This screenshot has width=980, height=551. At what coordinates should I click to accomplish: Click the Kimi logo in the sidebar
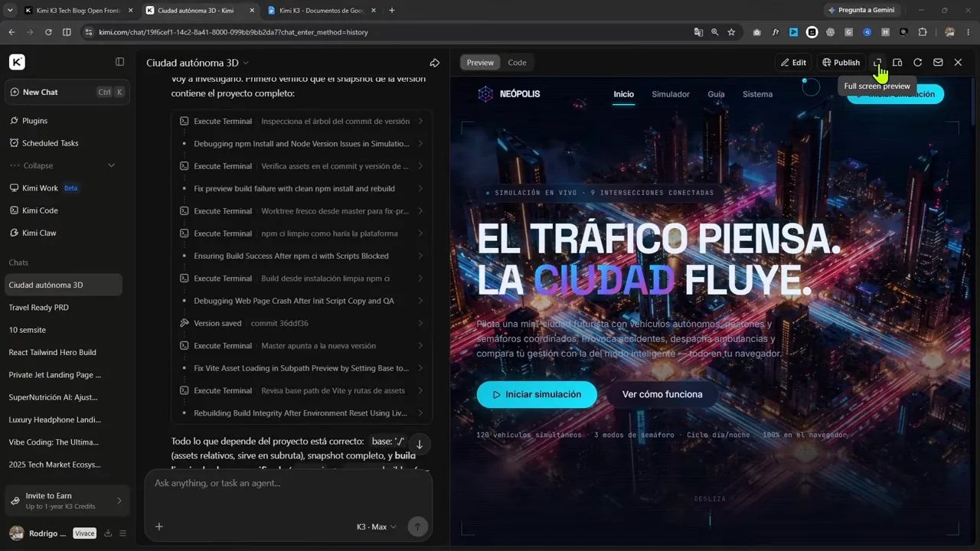[17, 62]
